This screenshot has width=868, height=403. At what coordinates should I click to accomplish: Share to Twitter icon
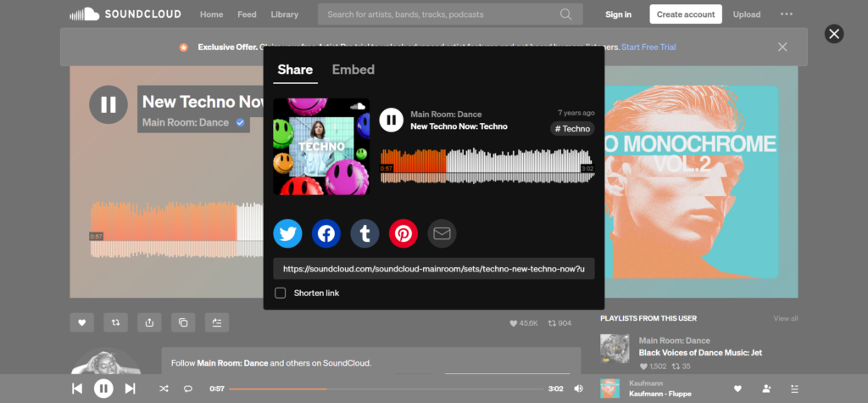[287, 233]
